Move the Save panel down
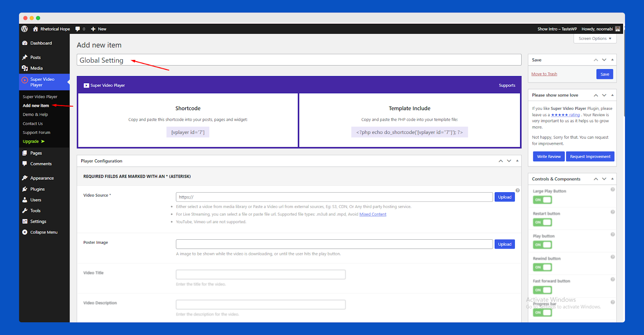Image resolution: width=644 pixels, height=335 pixels. pos(604,60)
